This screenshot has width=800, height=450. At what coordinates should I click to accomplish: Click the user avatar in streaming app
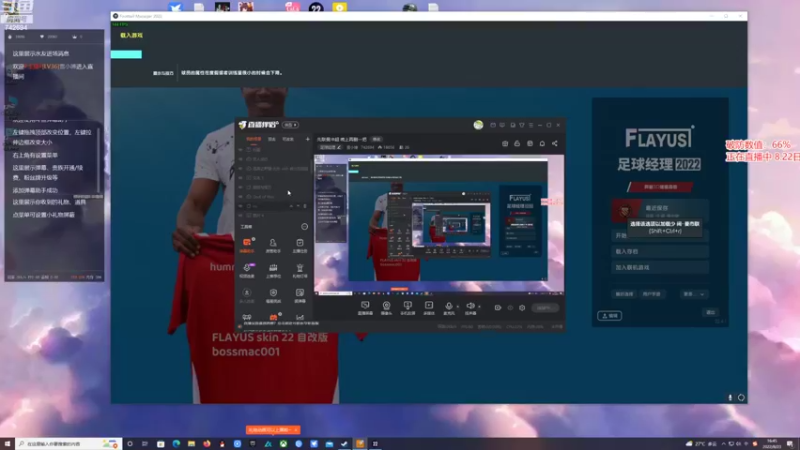pos(478,125)
